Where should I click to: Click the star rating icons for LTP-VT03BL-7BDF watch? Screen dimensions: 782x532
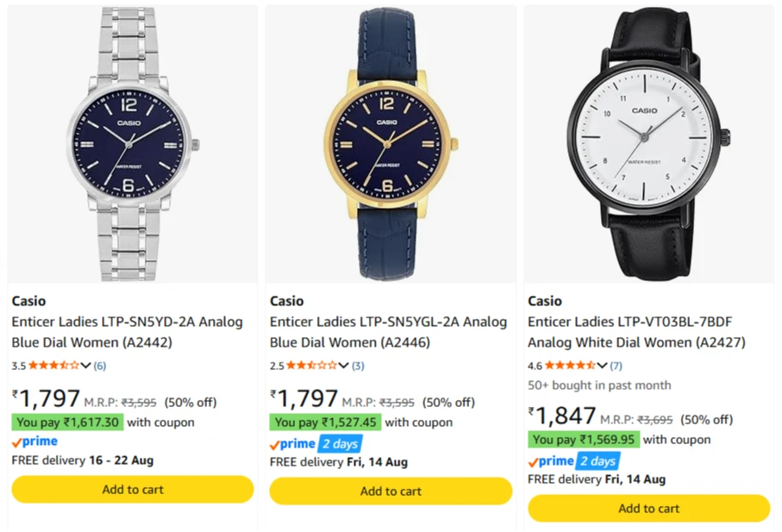(x=570, y=366)
